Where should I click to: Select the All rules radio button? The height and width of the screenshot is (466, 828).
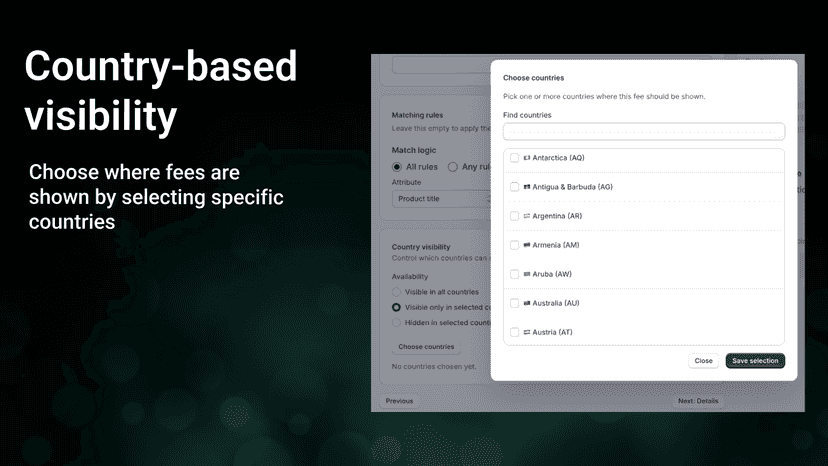(x=397, y=167)
